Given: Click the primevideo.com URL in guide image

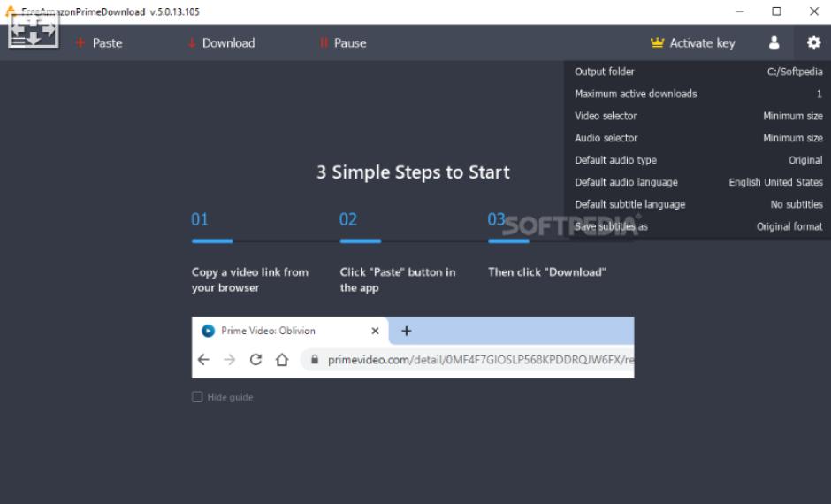Looking at the screenshot, I should 480,360.
